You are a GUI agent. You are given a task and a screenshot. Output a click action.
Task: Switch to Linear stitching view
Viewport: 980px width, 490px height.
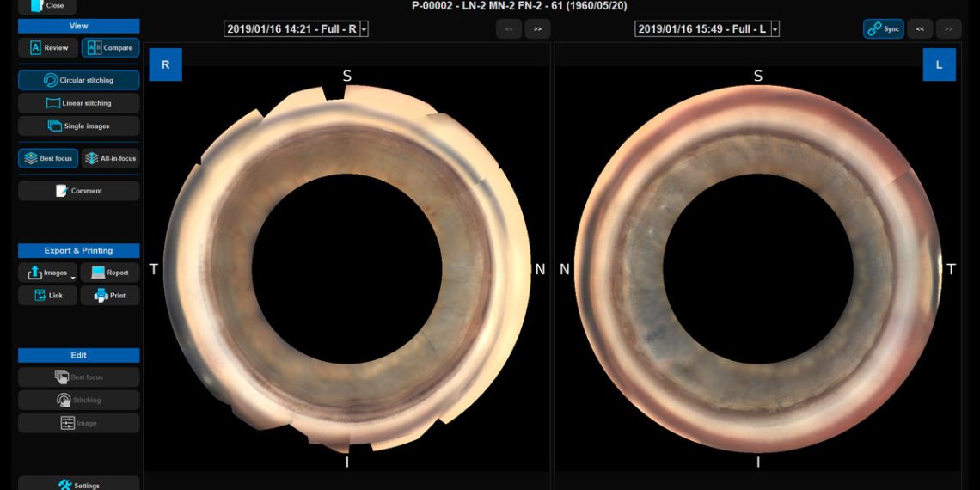click(78, 103)
